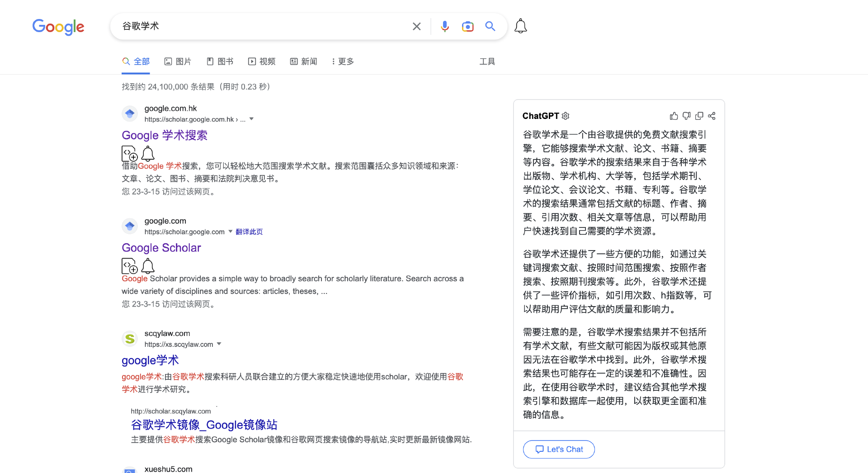The image size is (868, 473).
Task: Clear the search query with the X icon
Action: (416, 26)
